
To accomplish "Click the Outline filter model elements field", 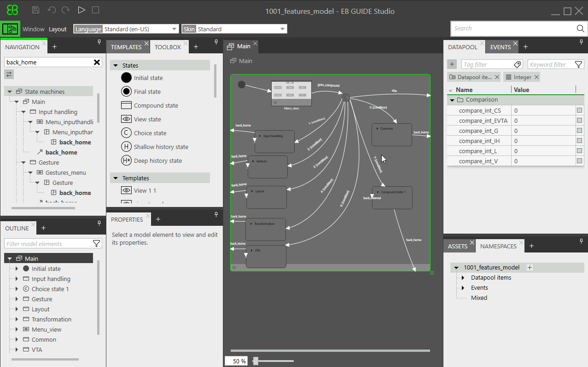I will pyautogui.click(x=48, y=244).
